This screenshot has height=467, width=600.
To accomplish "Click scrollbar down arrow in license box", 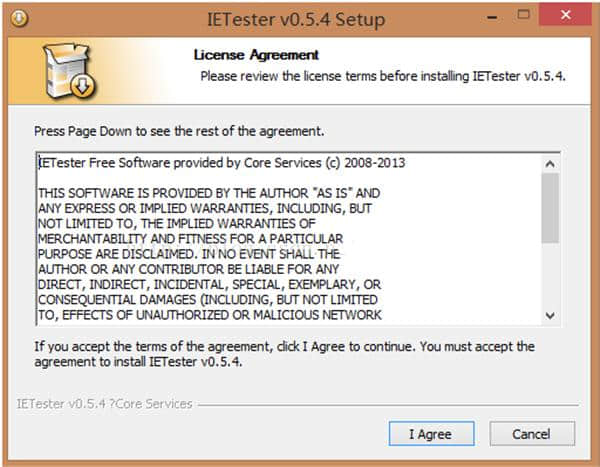I will coord(550,315).
